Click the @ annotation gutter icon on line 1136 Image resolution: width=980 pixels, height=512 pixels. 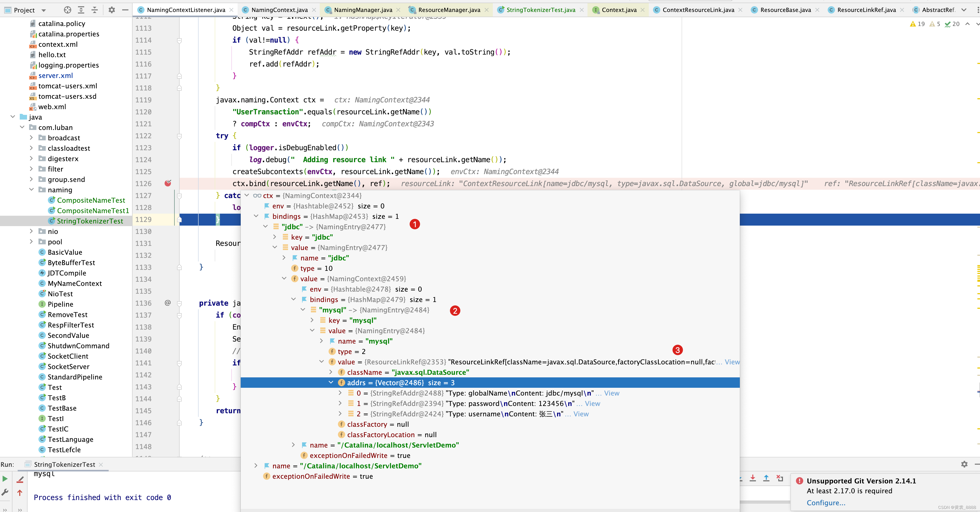point(167,303)
